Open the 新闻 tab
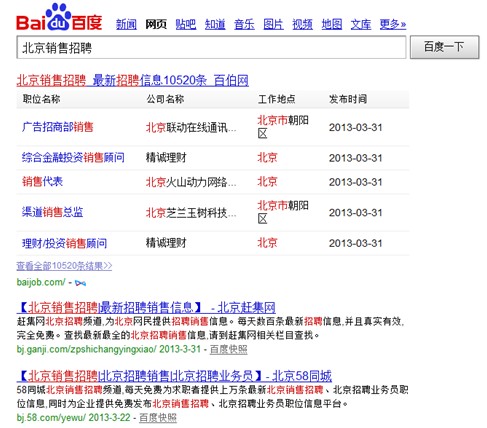Screen dimensions: 487x428 tap(126, 24)
